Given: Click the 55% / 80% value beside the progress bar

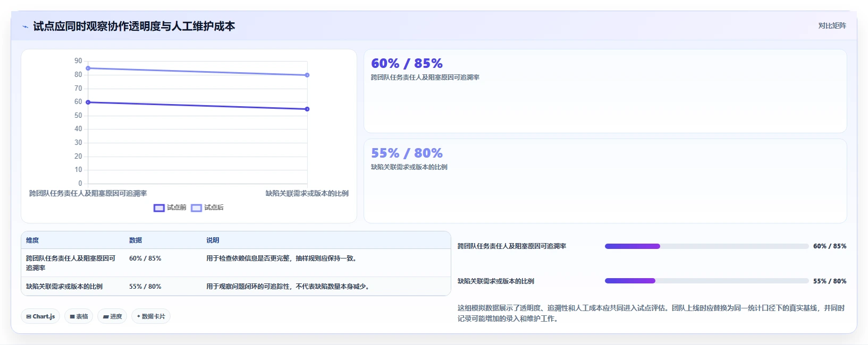Looking at the screenshot, I should [x=830, y=281].
